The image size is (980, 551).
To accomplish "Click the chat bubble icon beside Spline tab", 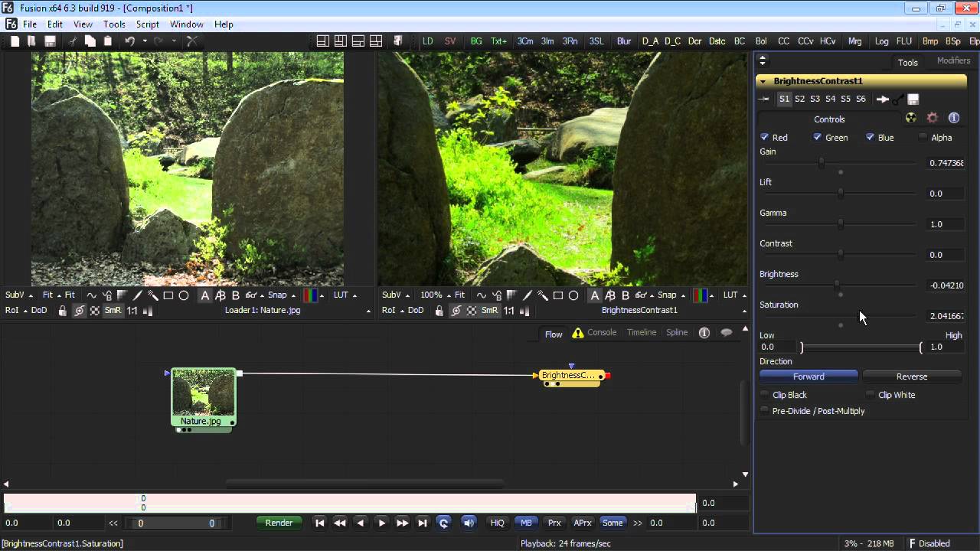I will 727,332.
